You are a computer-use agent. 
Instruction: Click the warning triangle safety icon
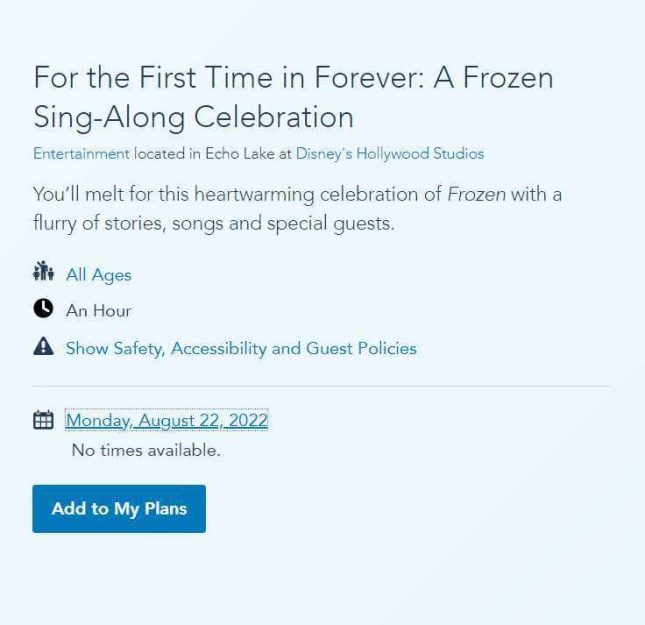[43, 346]
